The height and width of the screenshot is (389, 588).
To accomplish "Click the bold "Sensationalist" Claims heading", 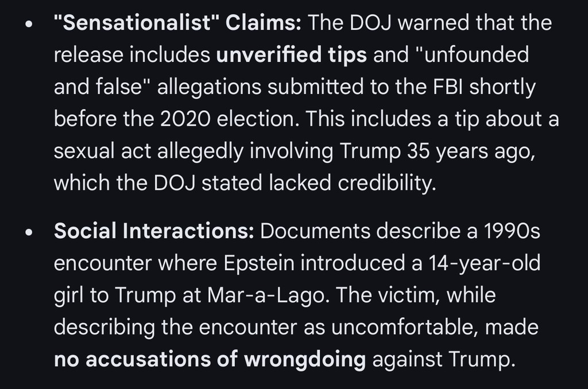I will tap(177, 23).
